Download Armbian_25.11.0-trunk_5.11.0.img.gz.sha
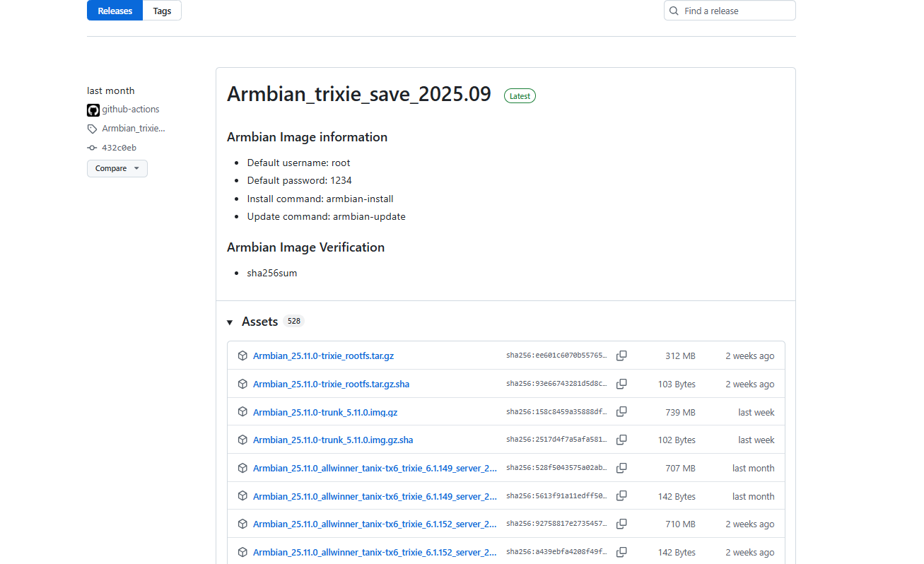Viewport: 924px width, 564px height. tap(333, 440)
